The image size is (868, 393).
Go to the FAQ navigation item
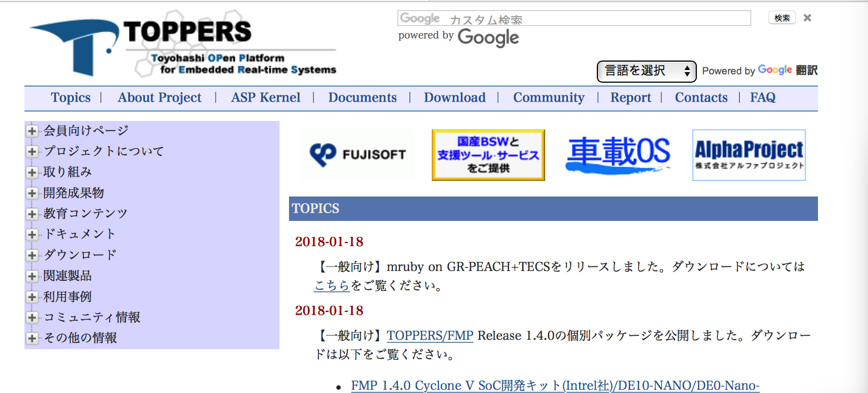[762, 97]
